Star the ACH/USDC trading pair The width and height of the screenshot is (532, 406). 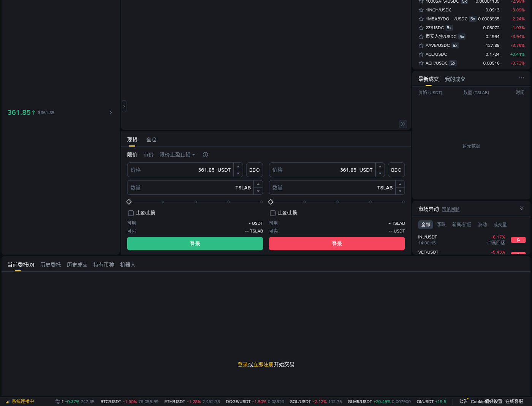click(421, 63)
